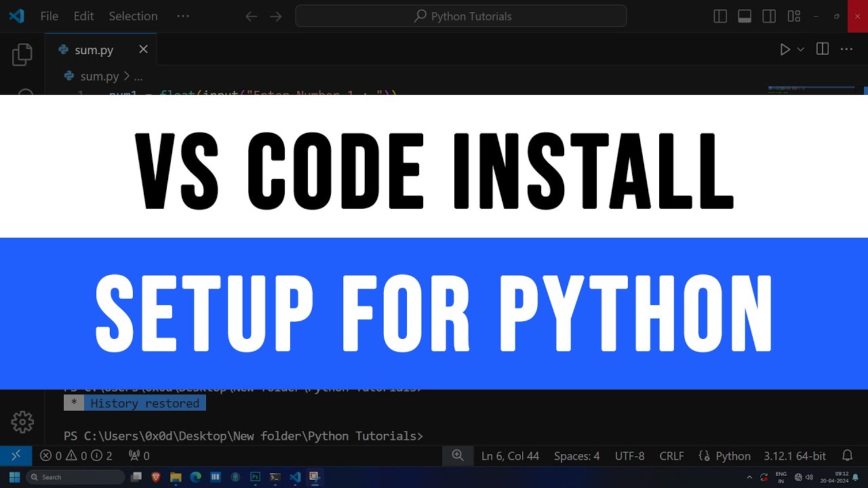The image size is (868, 488).
Task: Split the editor to the right
Action: [823, 49]
